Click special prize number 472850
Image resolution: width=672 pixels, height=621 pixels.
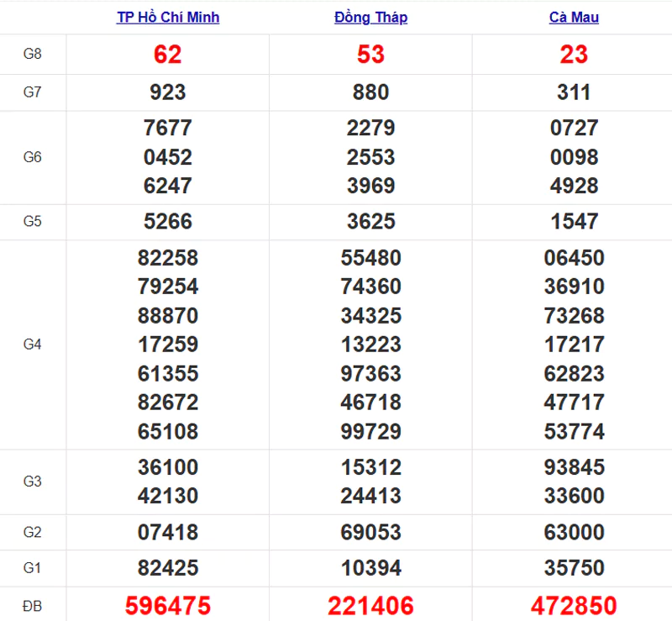tap(574, 606)
